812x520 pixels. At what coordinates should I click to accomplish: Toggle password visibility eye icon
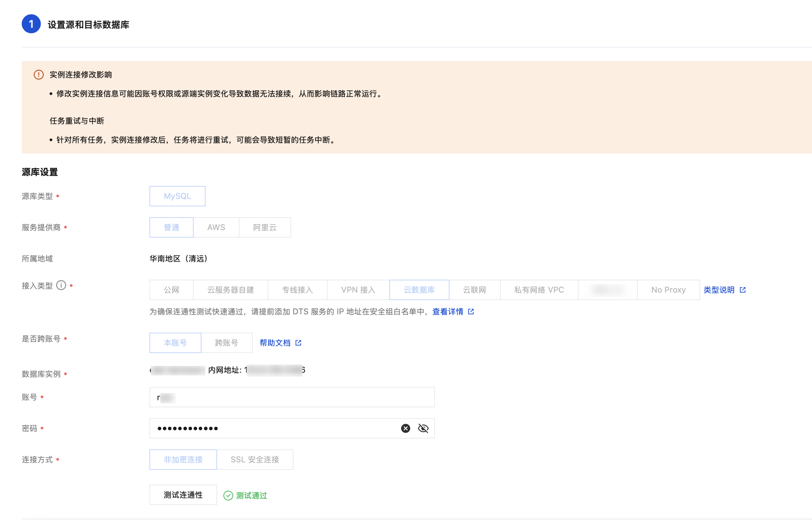423,428
